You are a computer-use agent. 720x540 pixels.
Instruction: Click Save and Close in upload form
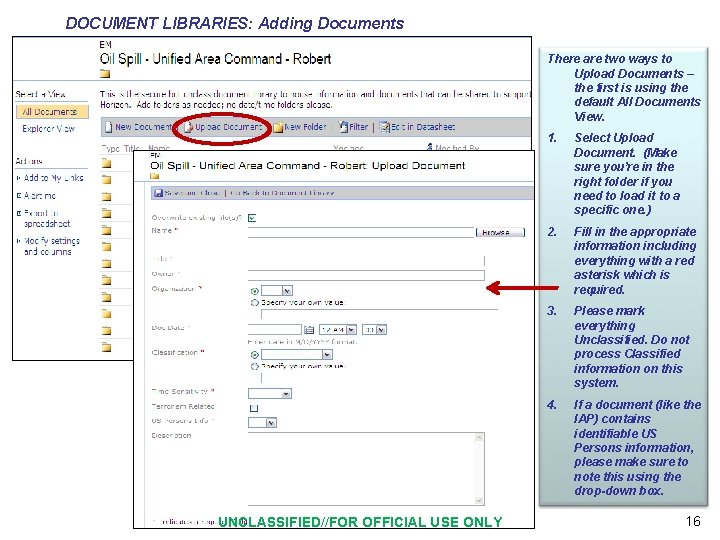click(x=187, y=193)
